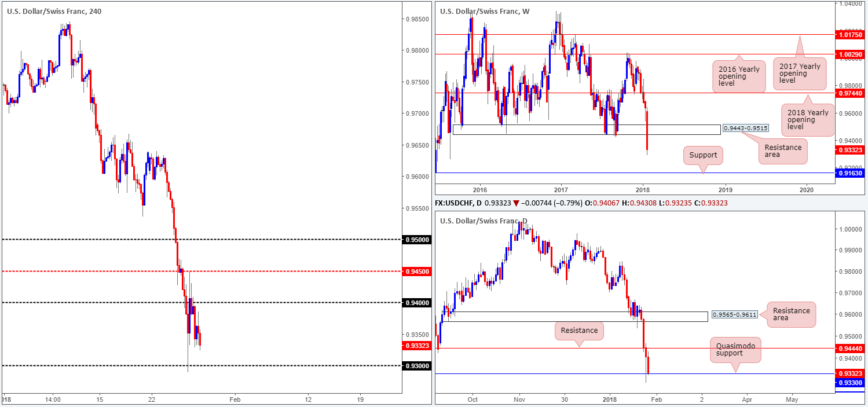Click 2020 on the weekly time axis
The image size is (868, 407).
click(x=807, y=190)
